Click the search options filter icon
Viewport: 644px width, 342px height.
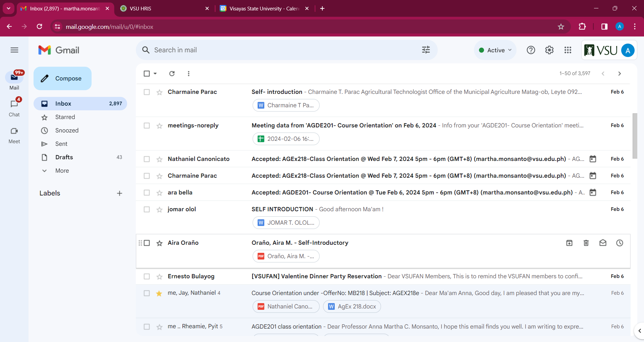point(426,50)
